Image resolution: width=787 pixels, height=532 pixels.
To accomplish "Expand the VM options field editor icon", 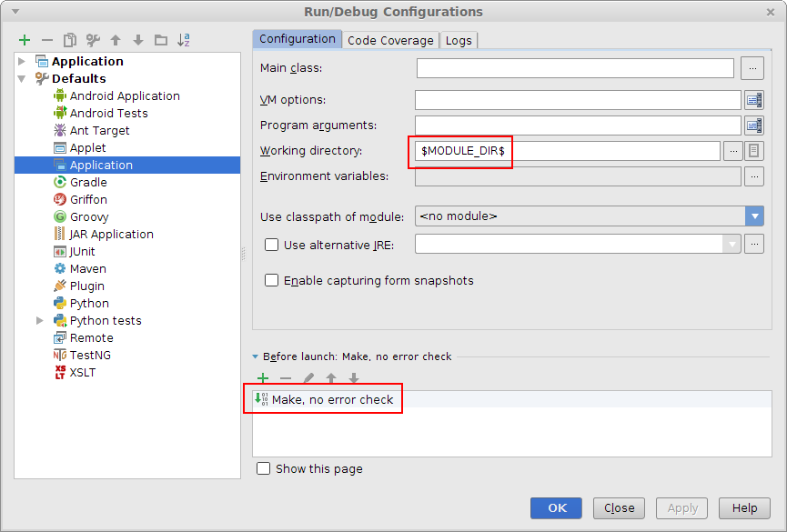I will (753, 100).
